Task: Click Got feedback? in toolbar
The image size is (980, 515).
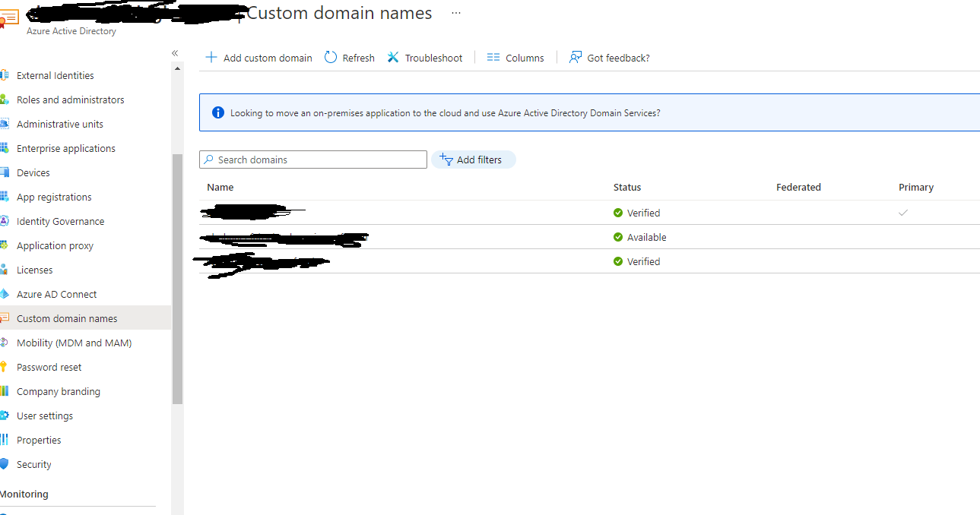Action: [610, 58]
